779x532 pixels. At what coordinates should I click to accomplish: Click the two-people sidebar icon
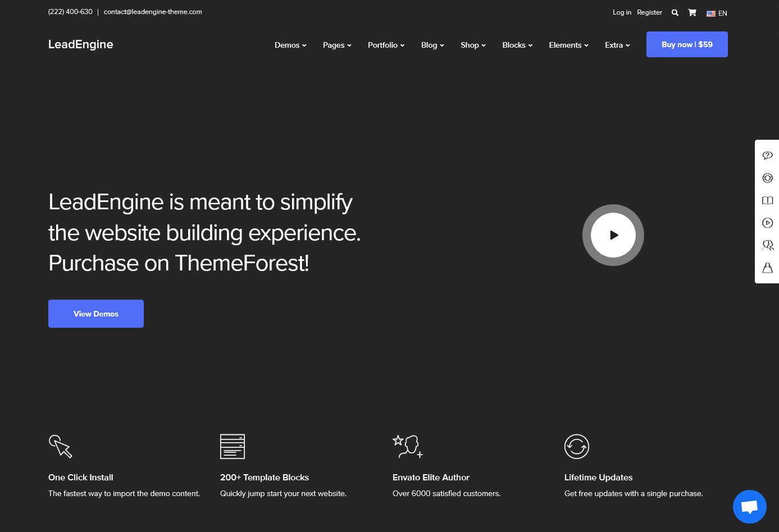[x=767, y=245]
